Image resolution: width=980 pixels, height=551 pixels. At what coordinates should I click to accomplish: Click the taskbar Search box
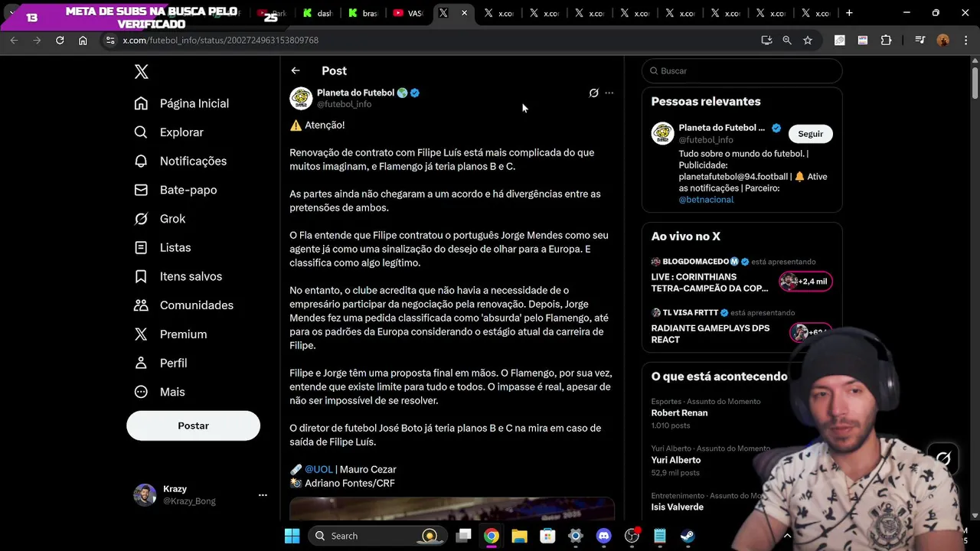377,536
